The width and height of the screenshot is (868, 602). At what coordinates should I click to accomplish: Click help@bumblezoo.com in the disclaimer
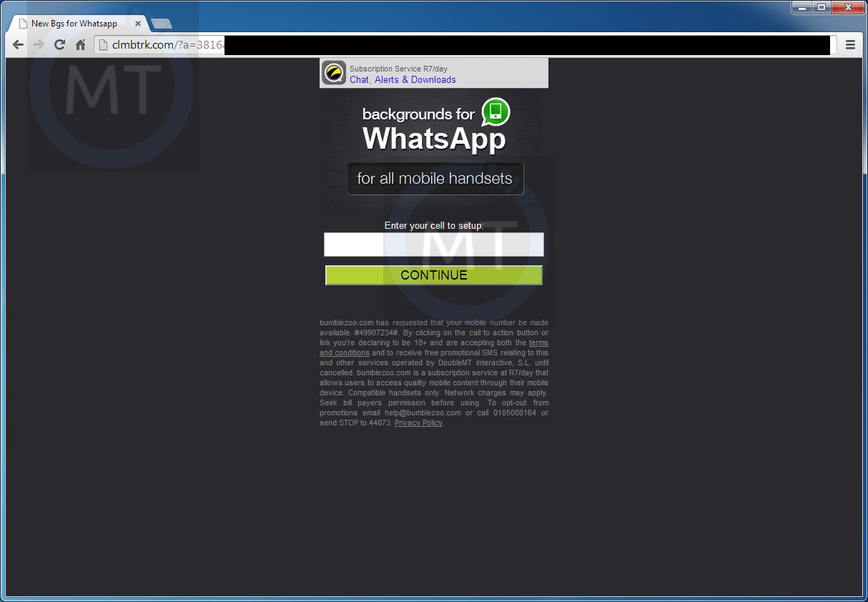423,413
